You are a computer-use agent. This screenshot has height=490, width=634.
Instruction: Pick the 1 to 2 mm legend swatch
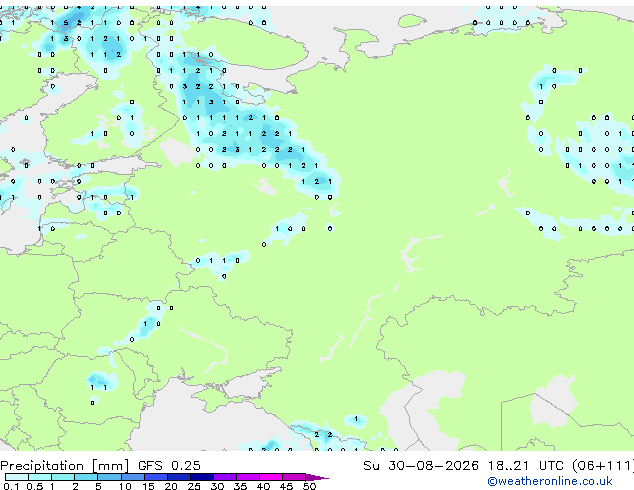pos(63,477)
